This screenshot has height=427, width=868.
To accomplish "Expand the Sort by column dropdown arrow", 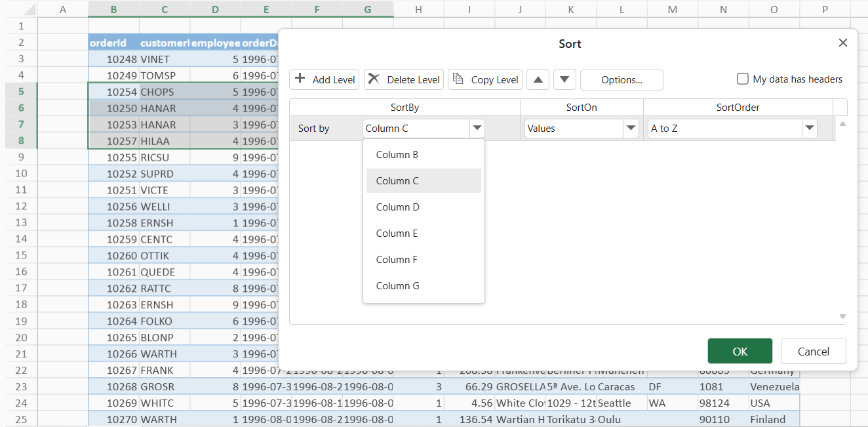I will [477, 129].
